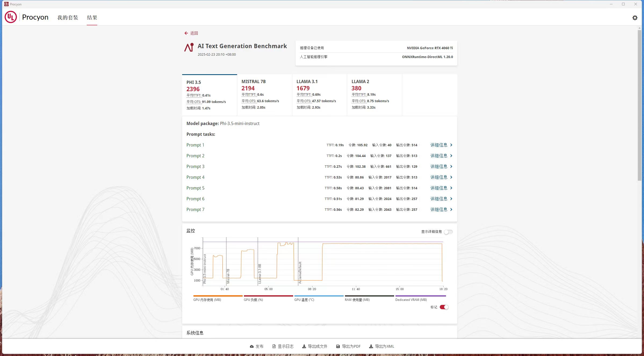Click the Prompt 3 label
Image resolution: width=644 pixels, height=356 pixels.
pos(195,166)
